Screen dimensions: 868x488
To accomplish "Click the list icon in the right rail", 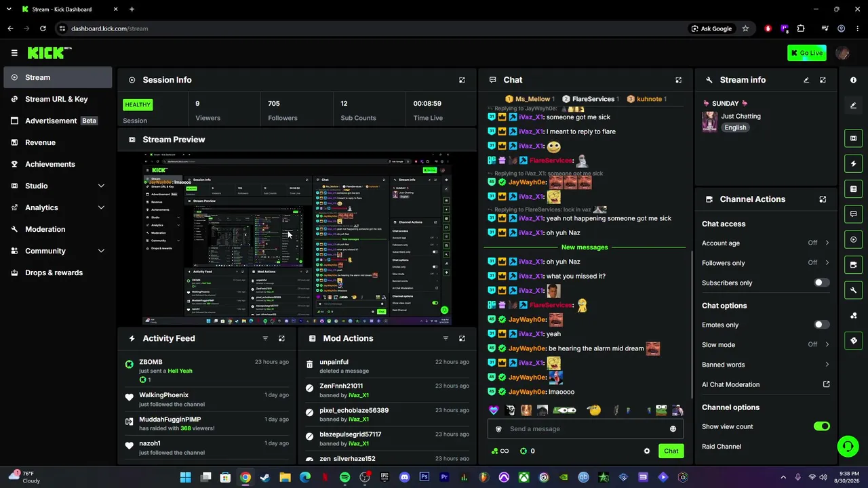I will coord(853,188).
